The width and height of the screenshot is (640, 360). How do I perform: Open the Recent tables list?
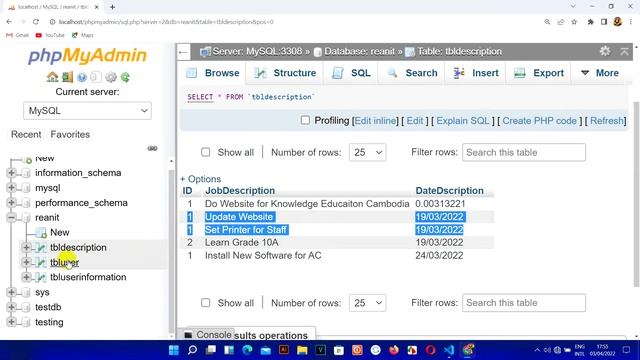point(26,134)
